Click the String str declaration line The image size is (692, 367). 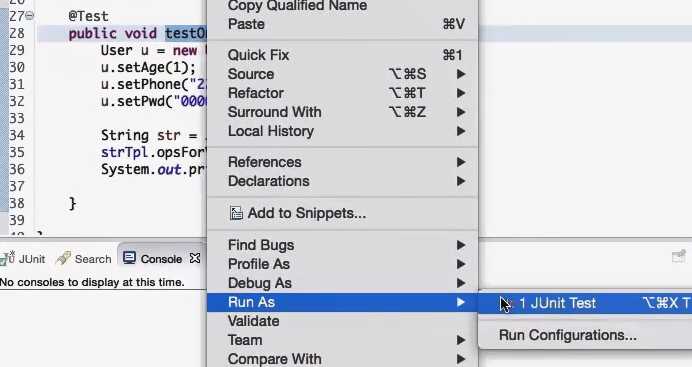point(154,135)
